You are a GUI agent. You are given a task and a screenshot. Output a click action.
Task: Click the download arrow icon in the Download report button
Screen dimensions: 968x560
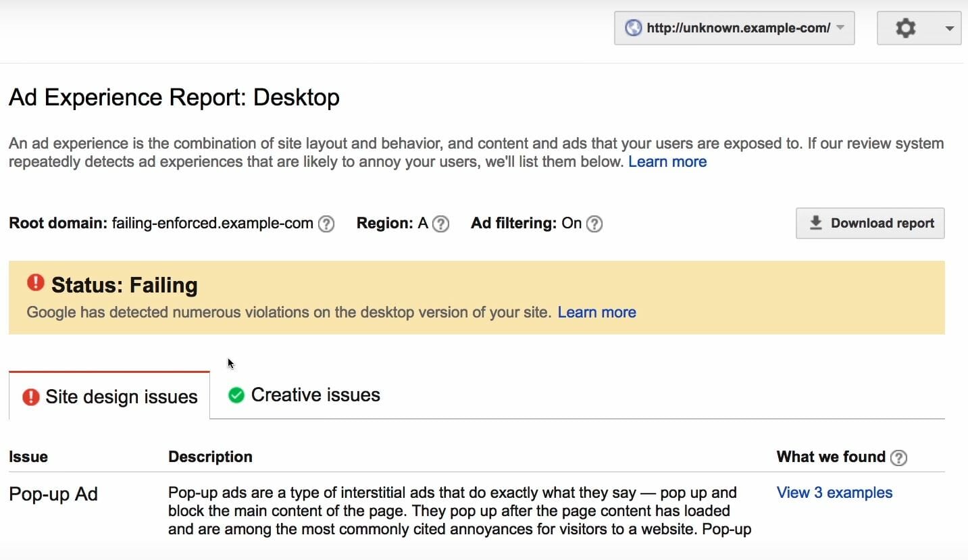click(815, 223)
